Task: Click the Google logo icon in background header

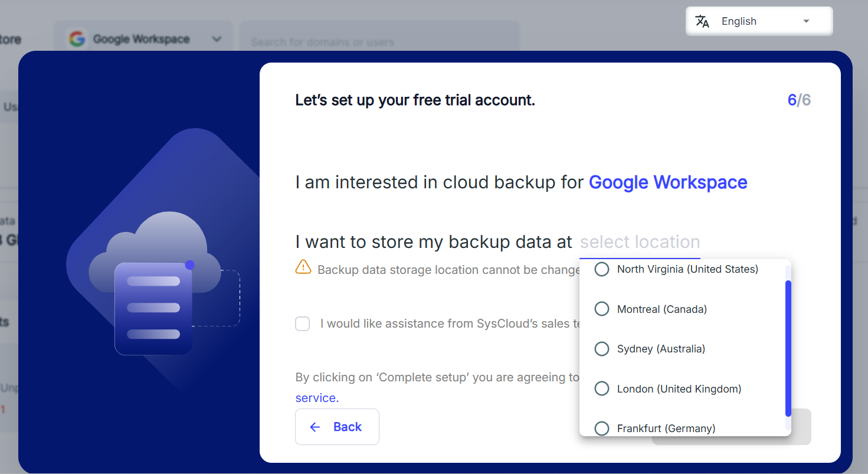Action: point(77,40)
